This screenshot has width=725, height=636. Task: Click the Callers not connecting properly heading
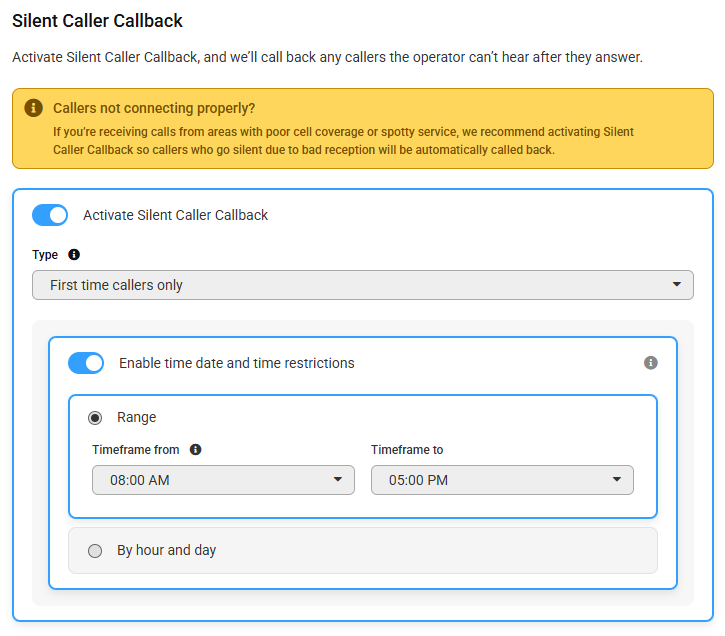pos(154,108)
